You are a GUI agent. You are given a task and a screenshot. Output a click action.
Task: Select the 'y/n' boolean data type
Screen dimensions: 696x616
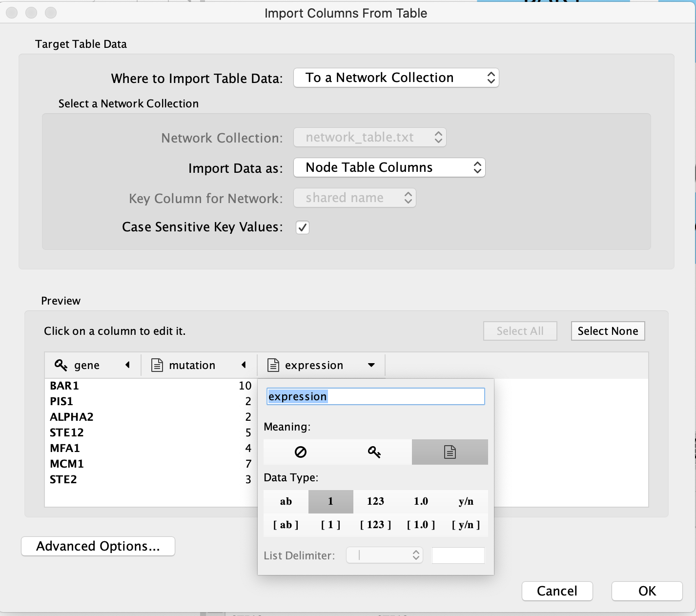[466, 501]
